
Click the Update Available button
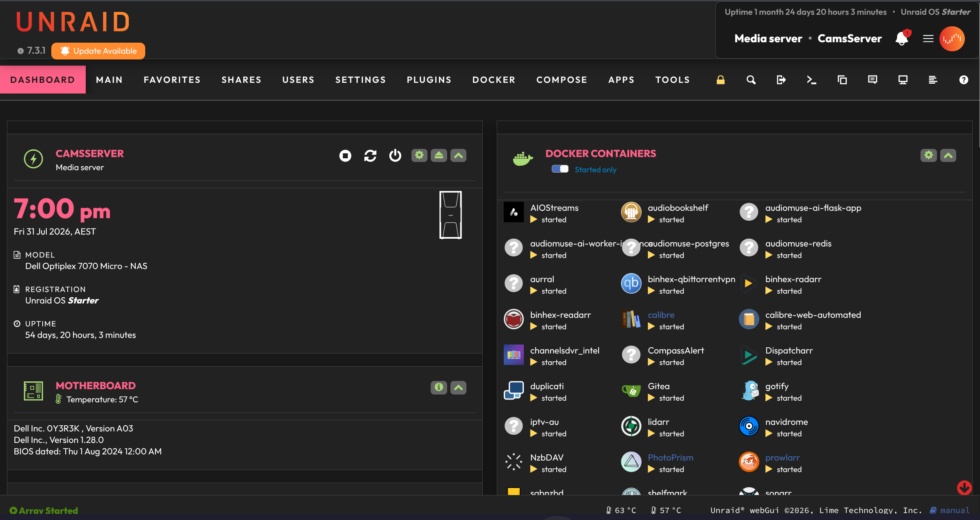[x=98, y=51]
